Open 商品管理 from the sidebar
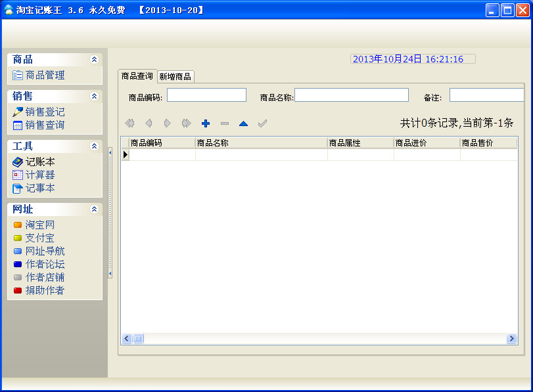Viewport: 533px width, 392px height. click(x=45, y=75)
